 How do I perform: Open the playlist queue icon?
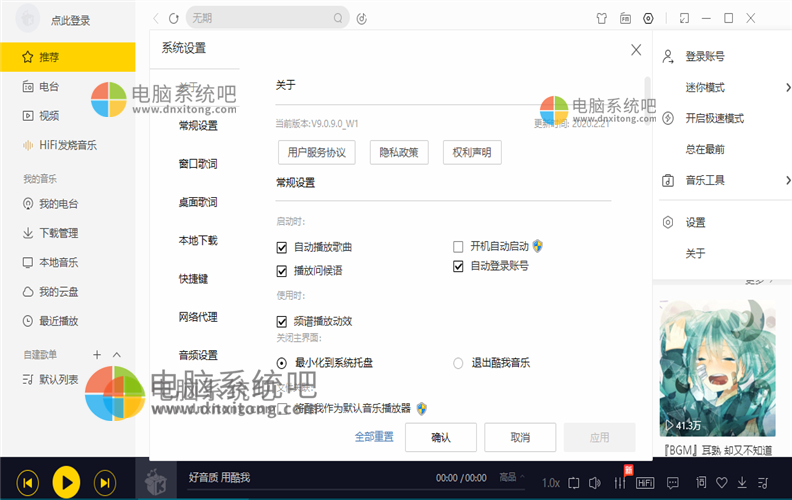tap(763, 483)
